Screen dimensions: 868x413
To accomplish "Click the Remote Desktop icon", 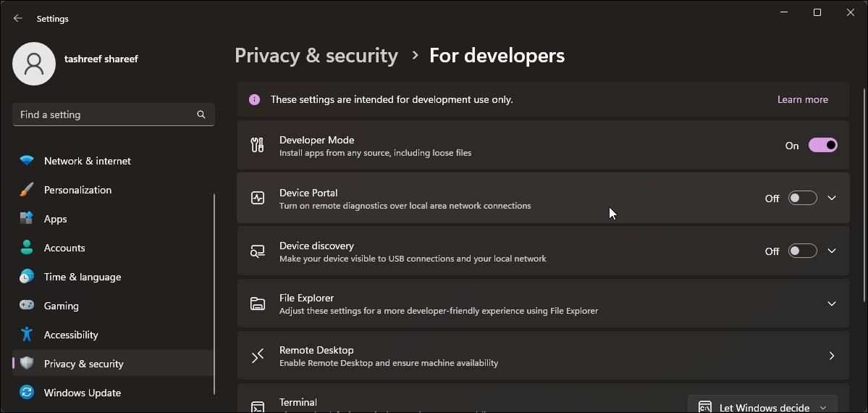I will (258, 356).
